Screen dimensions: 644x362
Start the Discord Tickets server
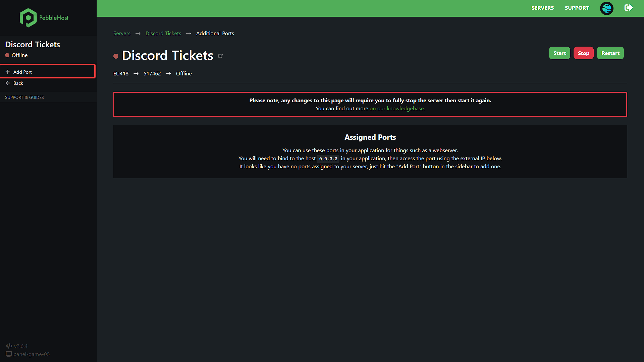click(x=559, y=53)
